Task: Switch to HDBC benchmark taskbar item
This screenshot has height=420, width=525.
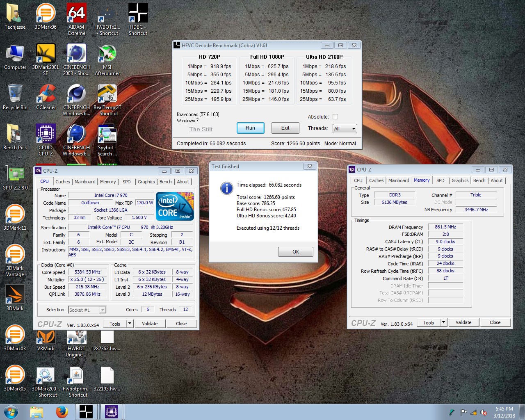Action: [x=86, y=412]
